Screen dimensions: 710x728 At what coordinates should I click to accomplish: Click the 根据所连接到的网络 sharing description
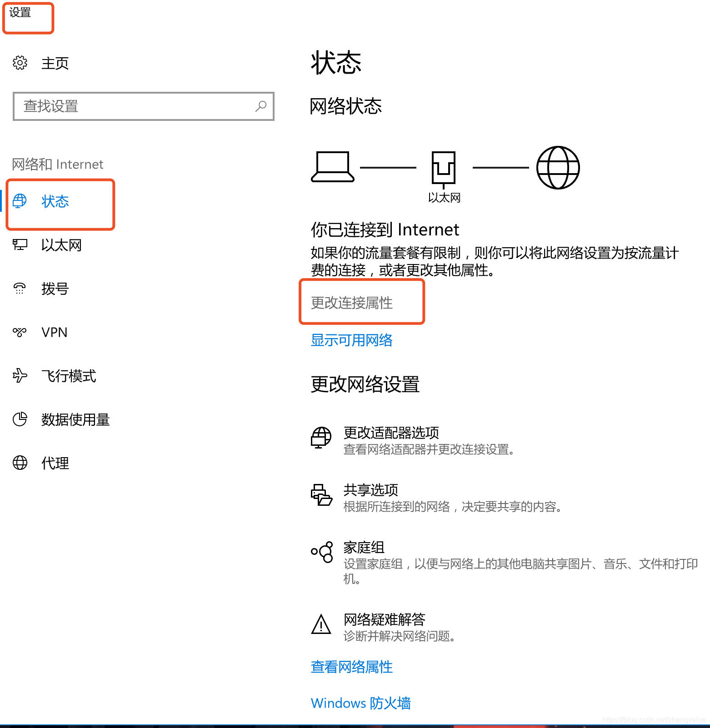coord(453,507)
